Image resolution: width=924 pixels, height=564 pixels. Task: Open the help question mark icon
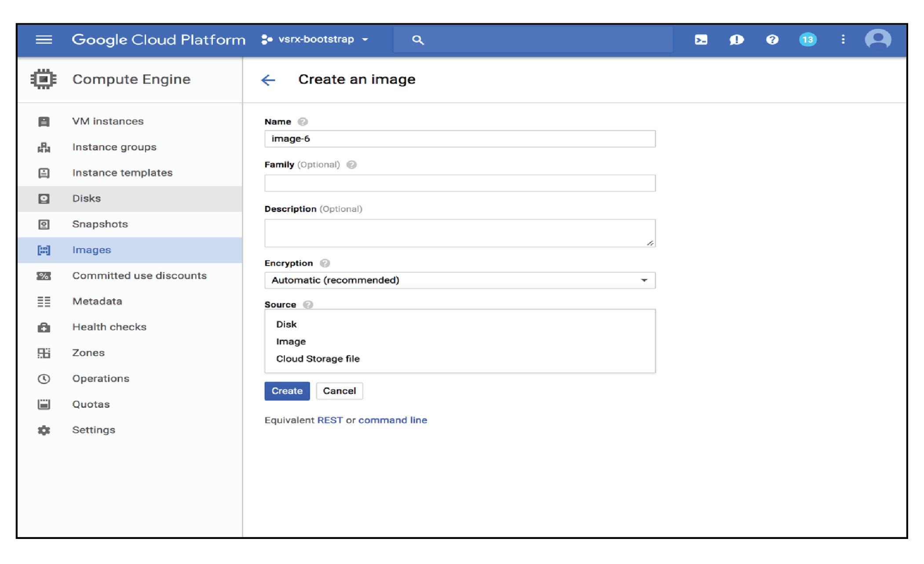pyautogui.click(x=772, y=40)
